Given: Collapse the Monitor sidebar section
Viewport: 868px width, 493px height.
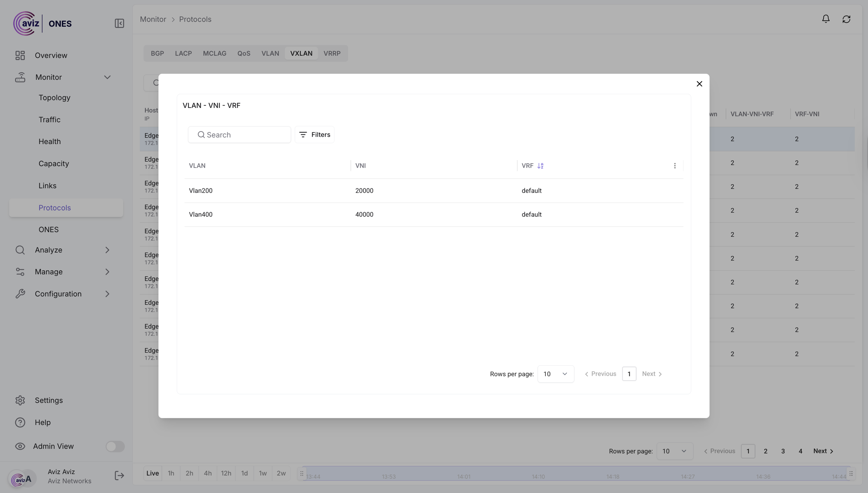Looking at the screenshot, I should [107, 77].
